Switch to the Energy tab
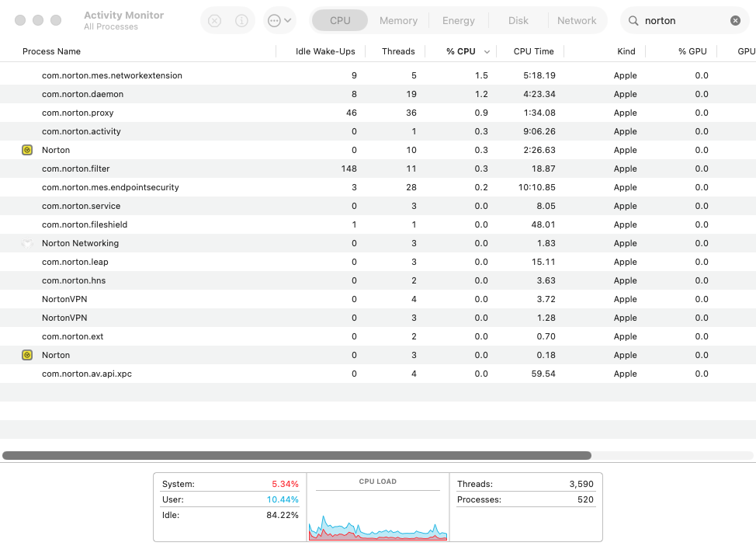Viewport: 756px width, 553px height. pos(459,21)
